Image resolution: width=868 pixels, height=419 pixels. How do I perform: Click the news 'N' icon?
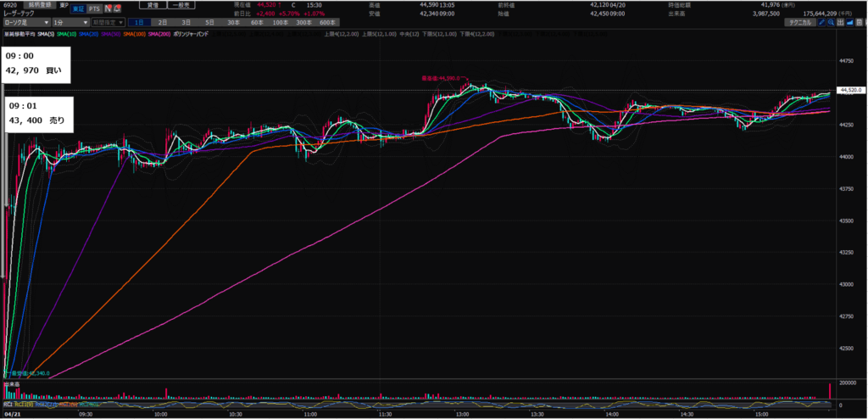point(107,8)
